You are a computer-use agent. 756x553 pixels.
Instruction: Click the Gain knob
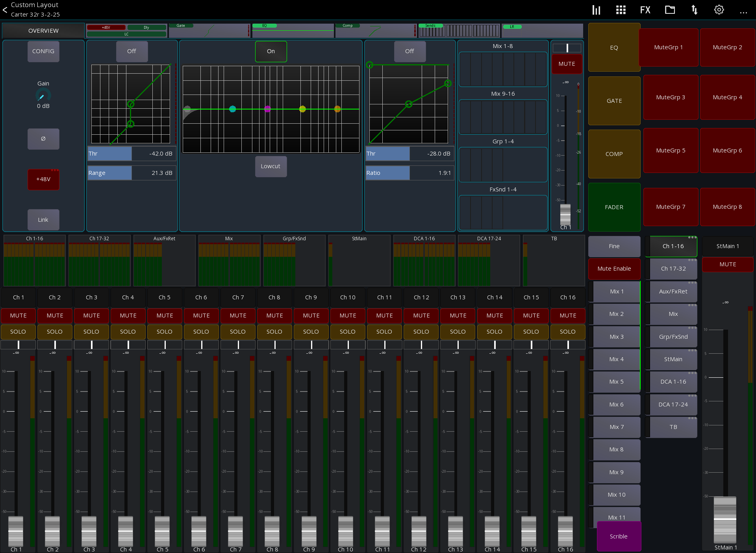click(x=43, y=96)
